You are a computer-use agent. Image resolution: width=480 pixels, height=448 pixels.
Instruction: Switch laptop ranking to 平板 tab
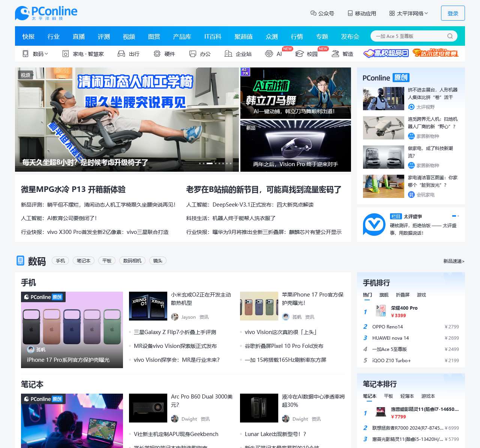click(x=388, y=396)
